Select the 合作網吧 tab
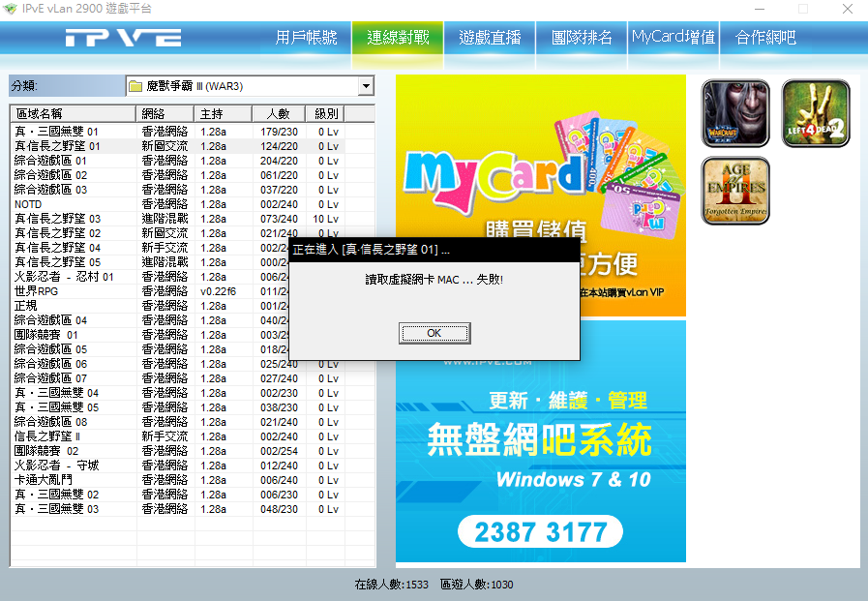Screen dimensions: 868x601 point(765,38)
